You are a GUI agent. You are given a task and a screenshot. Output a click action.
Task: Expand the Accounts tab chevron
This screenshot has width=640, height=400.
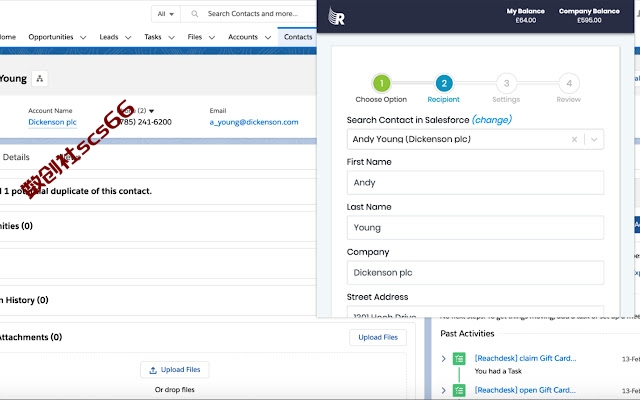[x=268, y=37]
